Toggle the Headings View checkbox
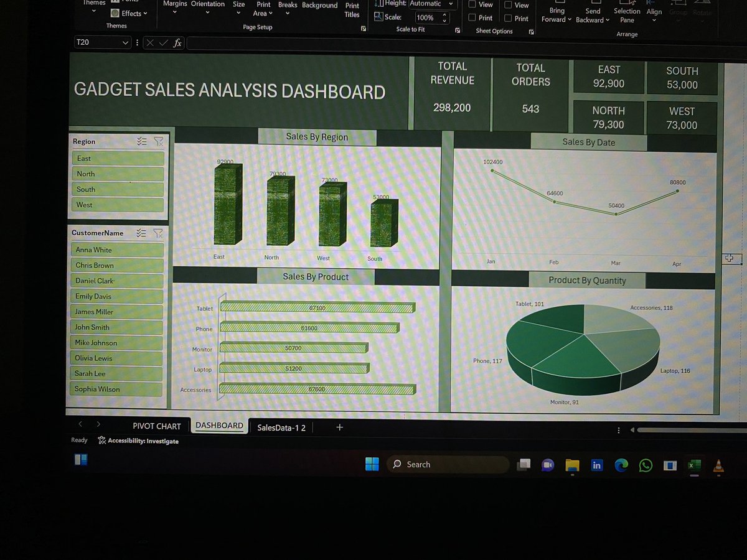This screenshot has height=560, width=747. coord(508,5)
